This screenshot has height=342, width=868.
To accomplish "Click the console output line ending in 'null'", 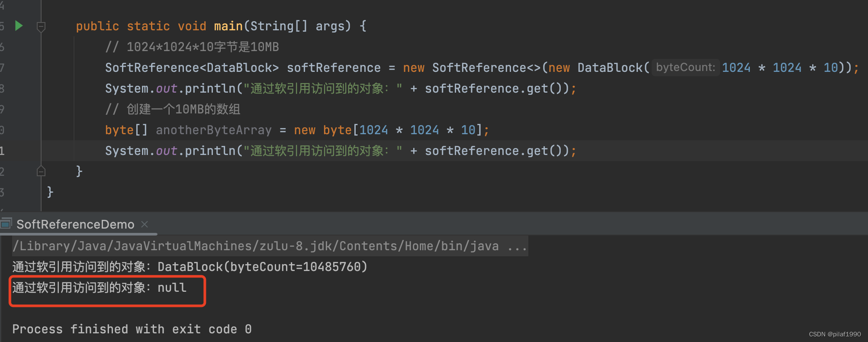I will 99,287.
